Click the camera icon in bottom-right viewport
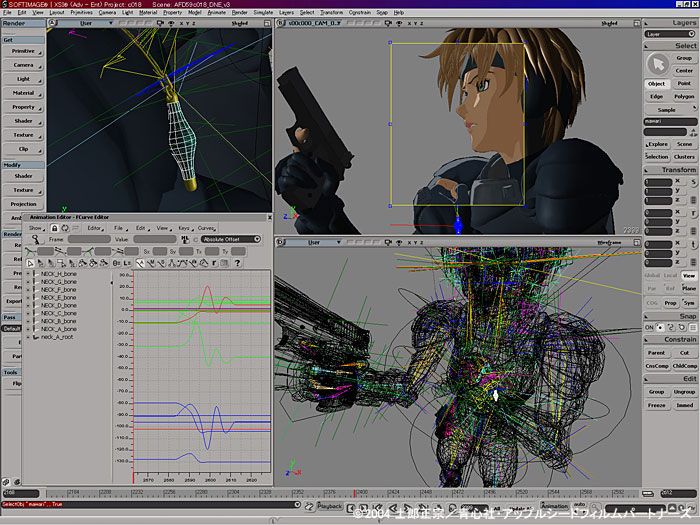Screen dimensions: 700x525 (388, 242)
